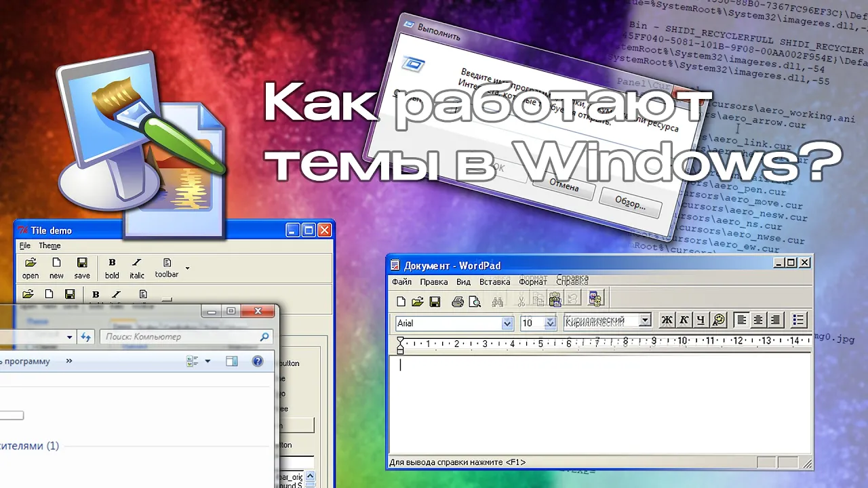The image size is (868, 488).
Task: Toggle italic К button in WordPad
Action: [684, 321]
